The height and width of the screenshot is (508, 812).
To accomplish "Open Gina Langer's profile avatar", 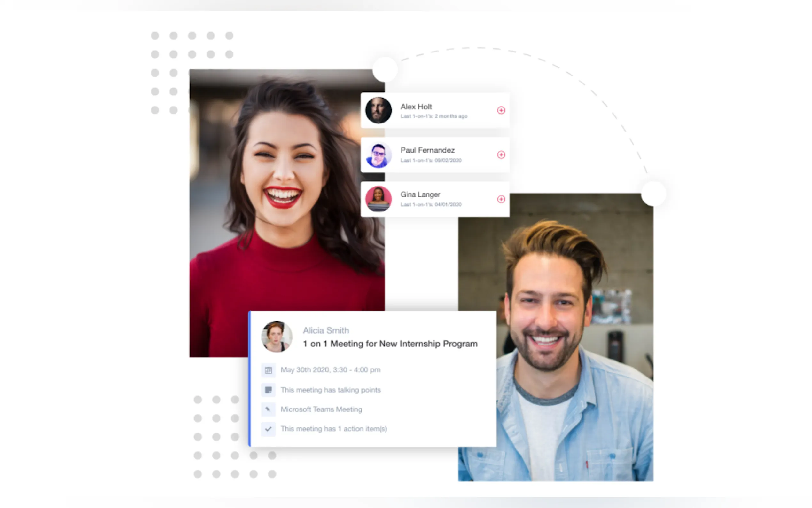I will (x=378, y=199).
